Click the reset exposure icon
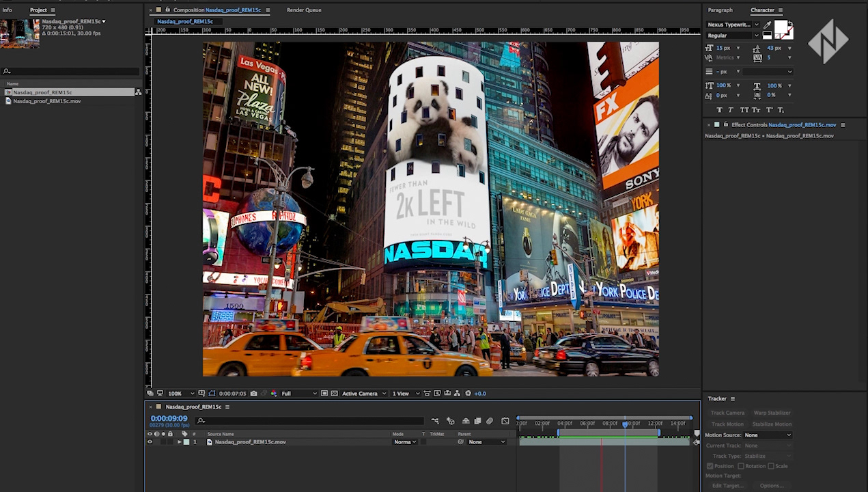 click(468, 394)
